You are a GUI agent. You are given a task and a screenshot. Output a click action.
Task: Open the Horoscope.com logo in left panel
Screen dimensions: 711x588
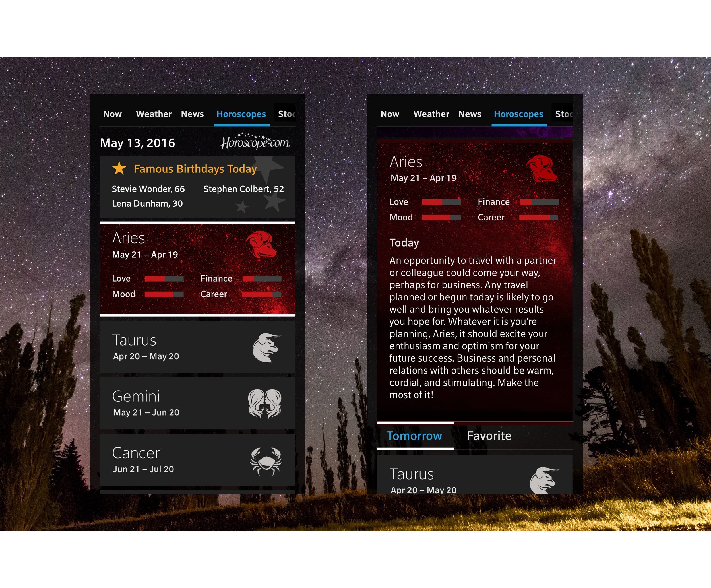(x=256, y=141)
